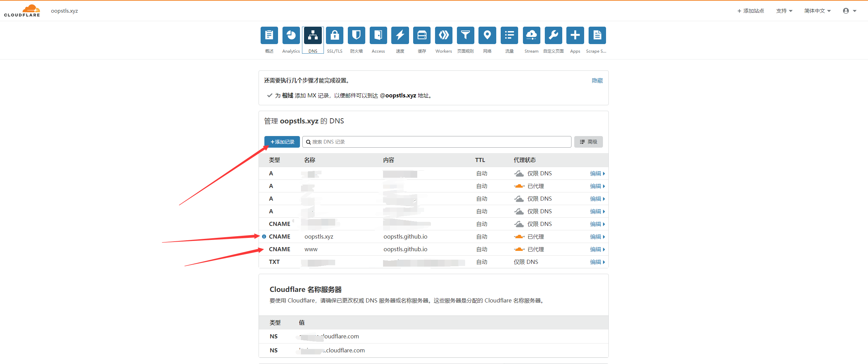
Task: Expand 编辑 for the DNS-only CNAME record
Action: point(597,224)
